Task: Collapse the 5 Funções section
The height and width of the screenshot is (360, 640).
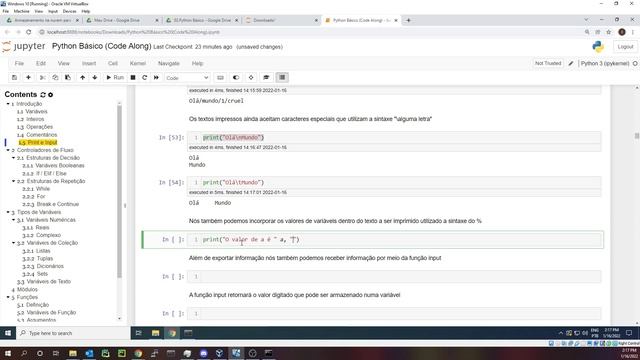Action: (8, 297)
